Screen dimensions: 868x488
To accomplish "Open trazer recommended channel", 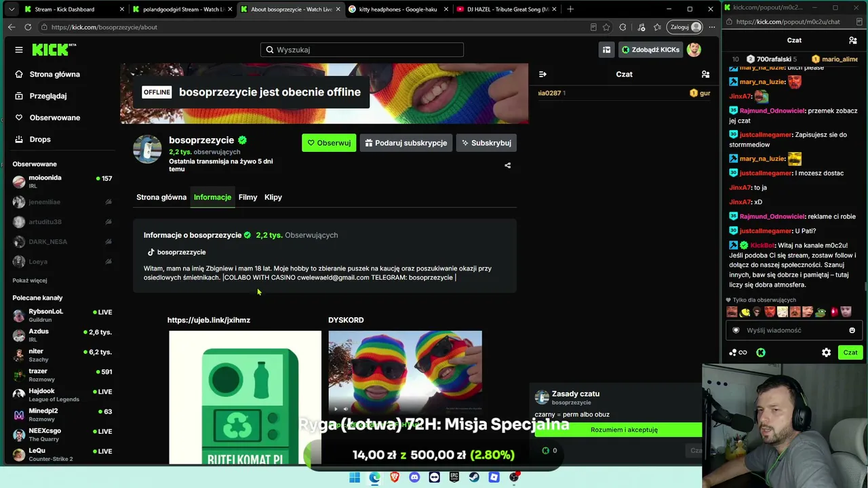I will [61, 375].
